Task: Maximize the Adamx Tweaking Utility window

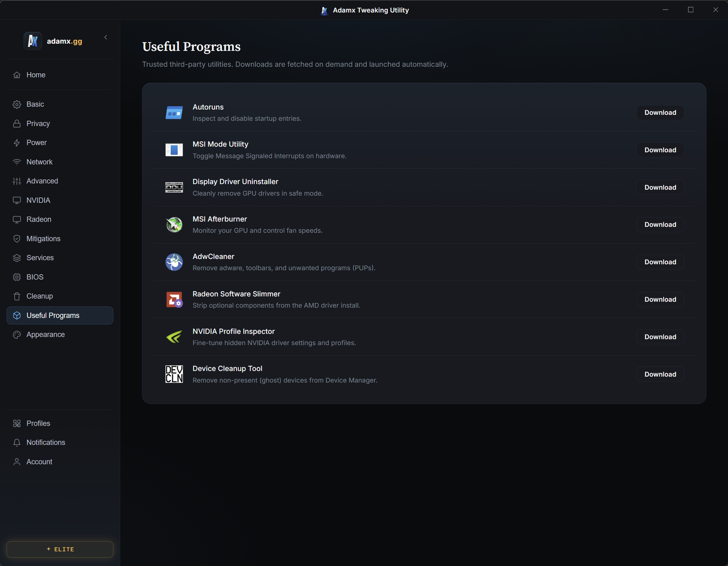Action: pos(691,10)
